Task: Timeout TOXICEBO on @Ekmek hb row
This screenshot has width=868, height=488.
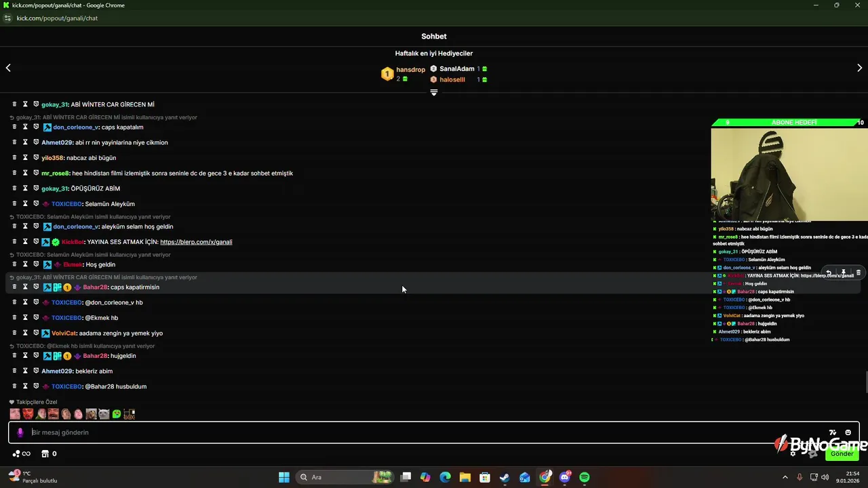Action: [x=25, y=317]
